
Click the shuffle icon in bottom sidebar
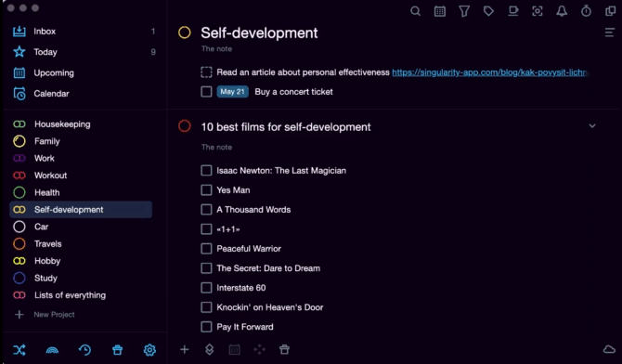[x=19, y=350]
